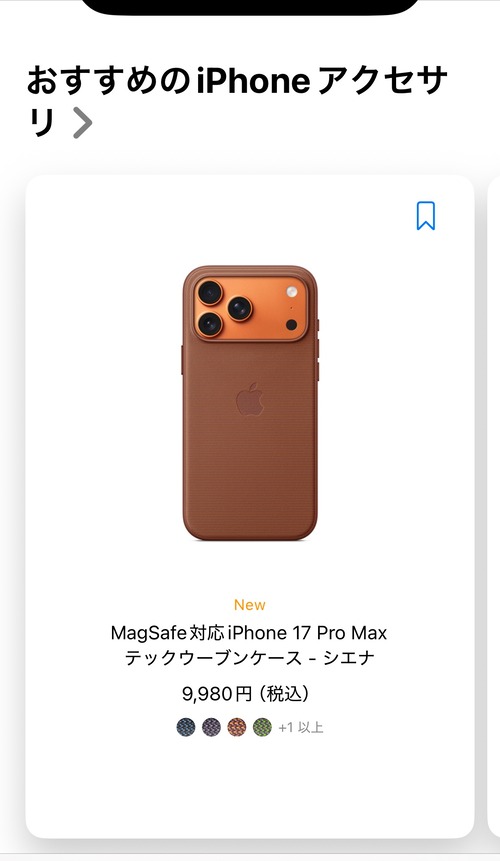
Task: Tap the camera flash in the product photo
Action: coord(291,292)
